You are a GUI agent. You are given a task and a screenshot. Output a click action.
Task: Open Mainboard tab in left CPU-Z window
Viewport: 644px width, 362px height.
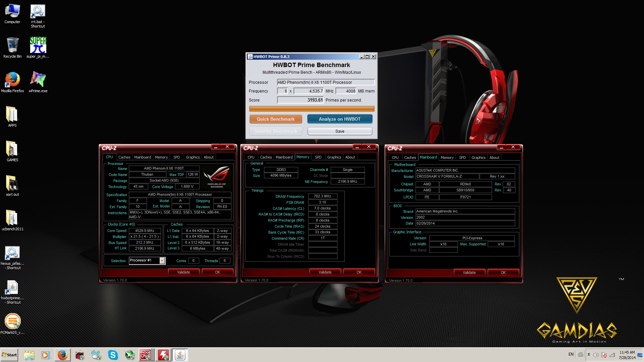143,157
